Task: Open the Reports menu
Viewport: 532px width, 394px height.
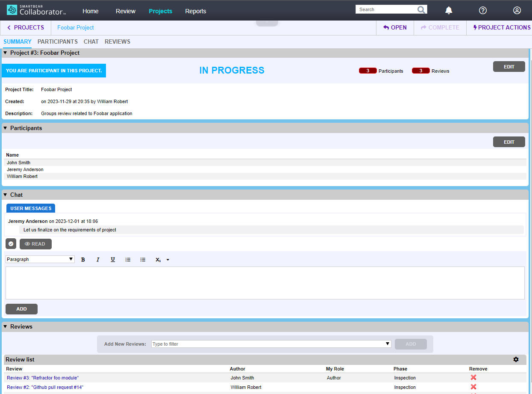Action: point(196,11)
